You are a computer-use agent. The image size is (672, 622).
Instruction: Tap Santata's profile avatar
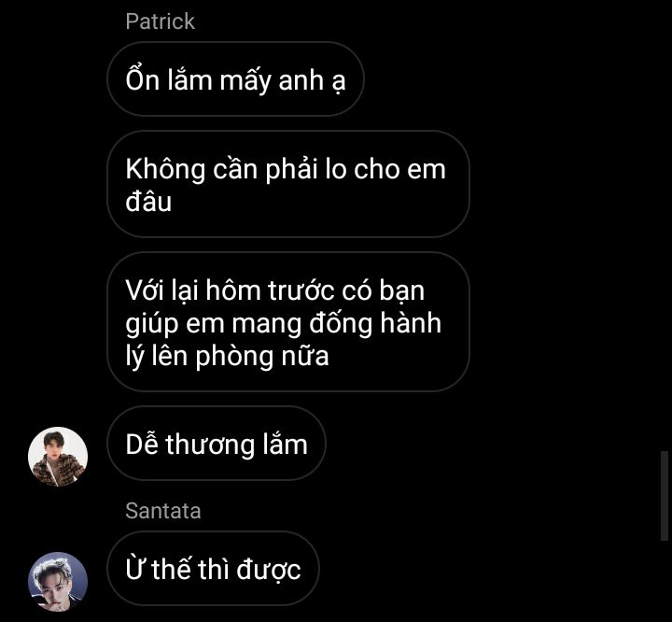click(x=58, y=582)
